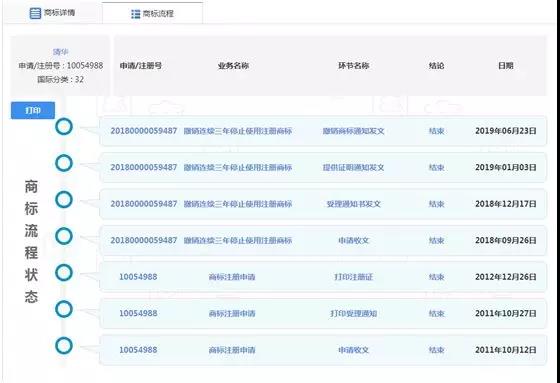The height and width of the screenshot is (383, 560).
Task: Click the 结论 column header
Action: point(436,66)
